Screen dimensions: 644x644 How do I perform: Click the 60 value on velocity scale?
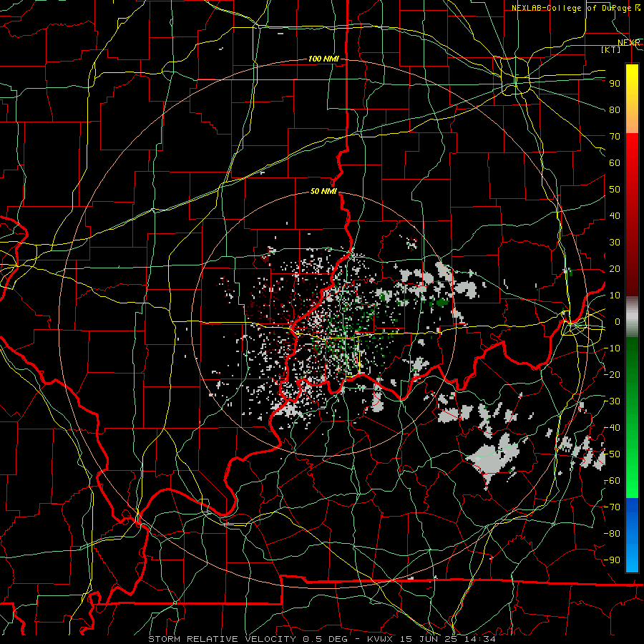615,163
